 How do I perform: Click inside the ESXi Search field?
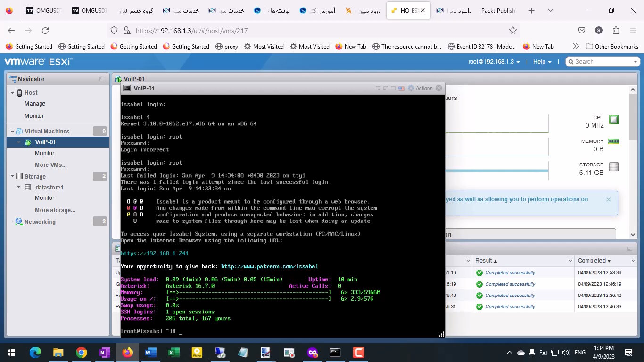(602, 62)
